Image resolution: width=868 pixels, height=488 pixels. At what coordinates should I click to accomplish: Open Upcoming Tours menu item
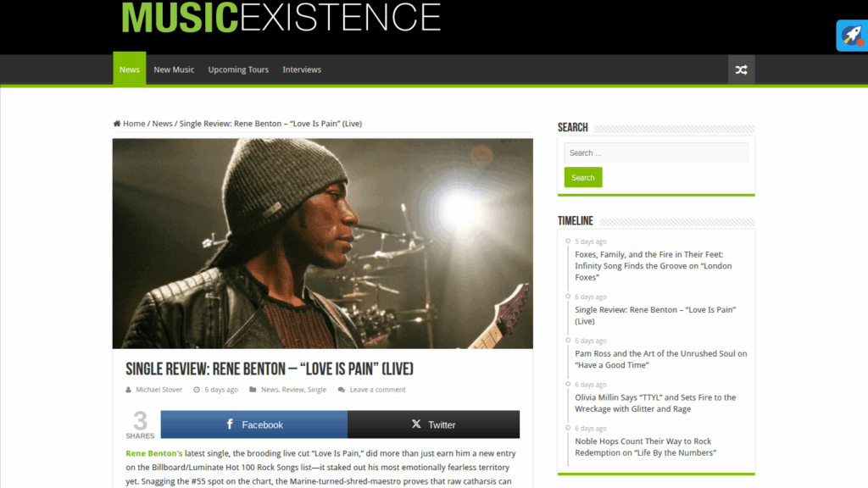tap(238, 69)
